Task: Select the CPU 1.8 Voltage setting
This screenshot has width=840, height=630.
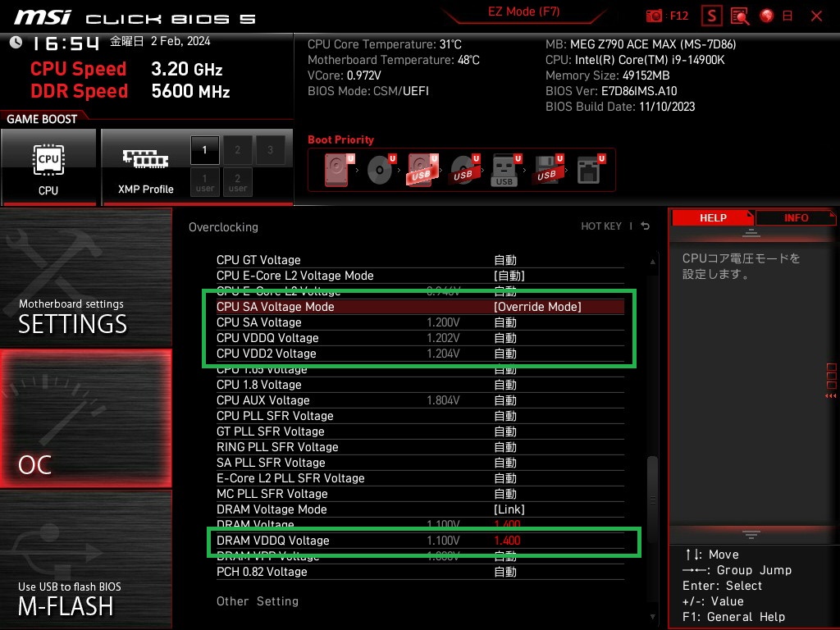Action: (420, 385)
